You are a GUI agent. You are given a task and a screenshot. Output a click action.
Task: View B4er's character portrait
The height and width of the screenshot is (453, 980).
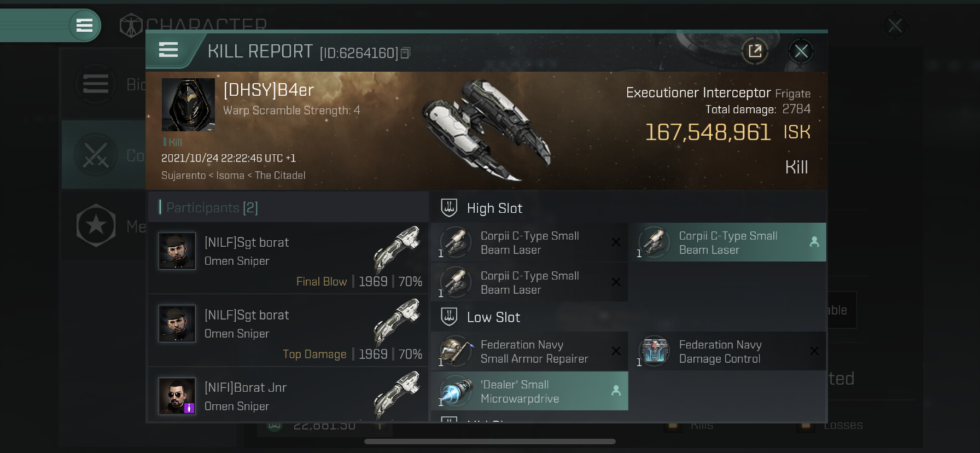click(x=188, y=104)
